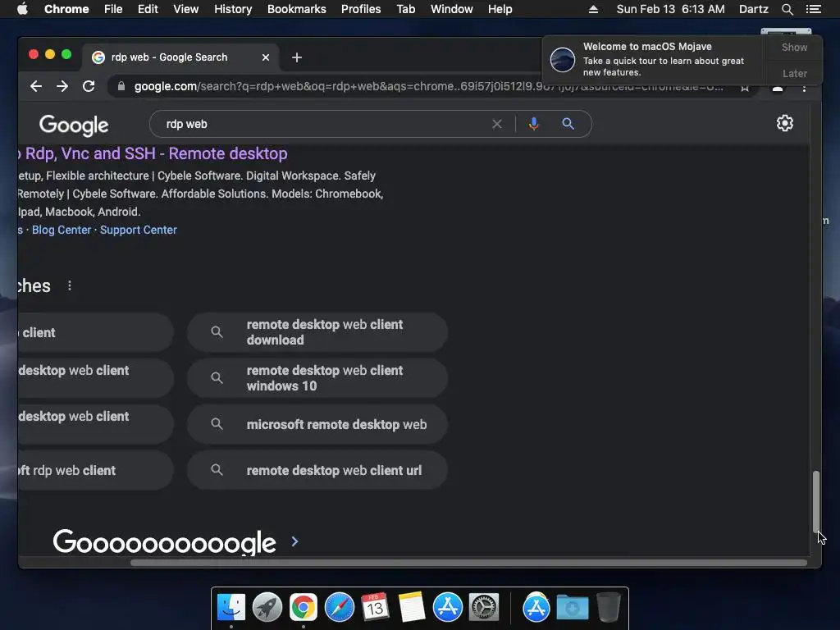Start voice search with microphone
This screenshot has height=630, width=840.
tap(533, 124)
